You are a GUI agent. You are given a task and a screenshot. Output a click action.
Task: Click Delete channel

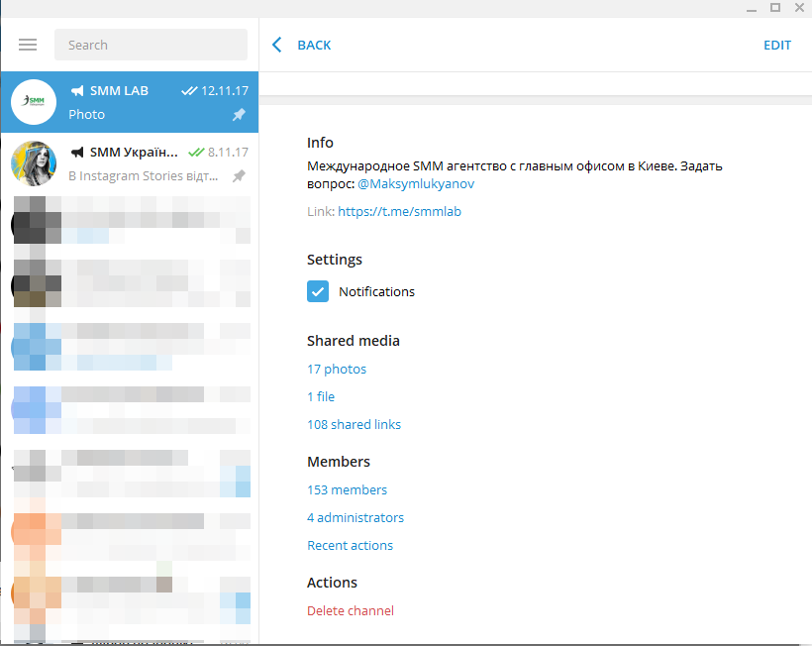[351, 610]
